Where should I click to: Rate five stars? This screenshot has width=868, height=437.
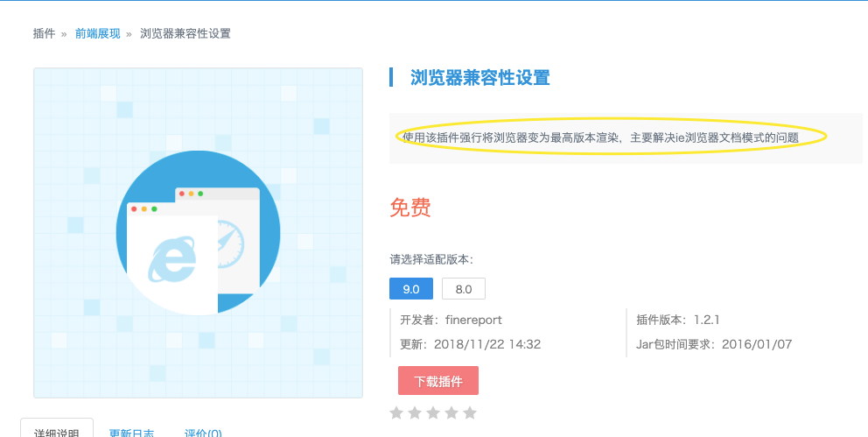click(x=469, y=412)
